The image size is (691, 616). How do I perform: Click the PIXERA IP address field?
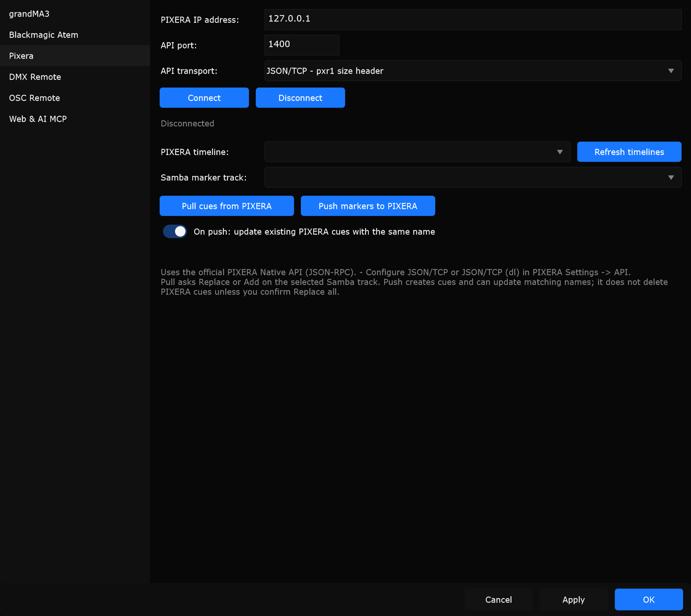coord(473,20)
